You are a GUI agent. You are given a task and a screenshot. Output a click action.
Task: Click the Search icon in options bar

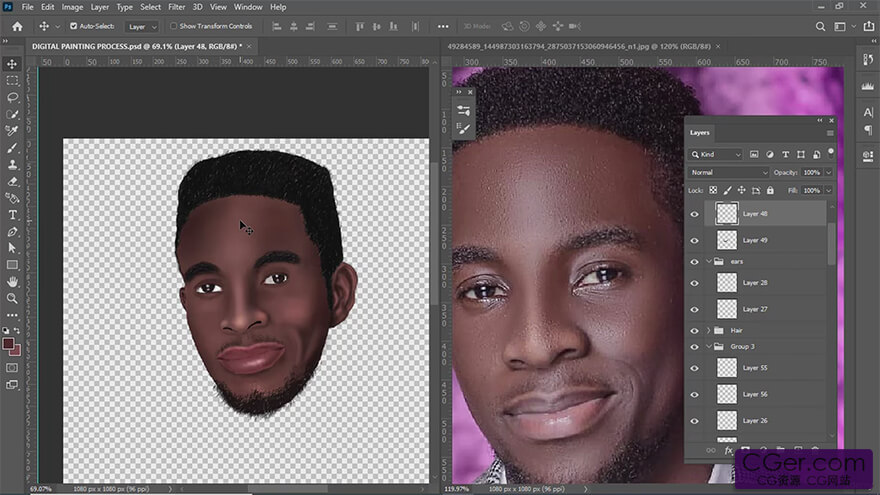point(820,26)
